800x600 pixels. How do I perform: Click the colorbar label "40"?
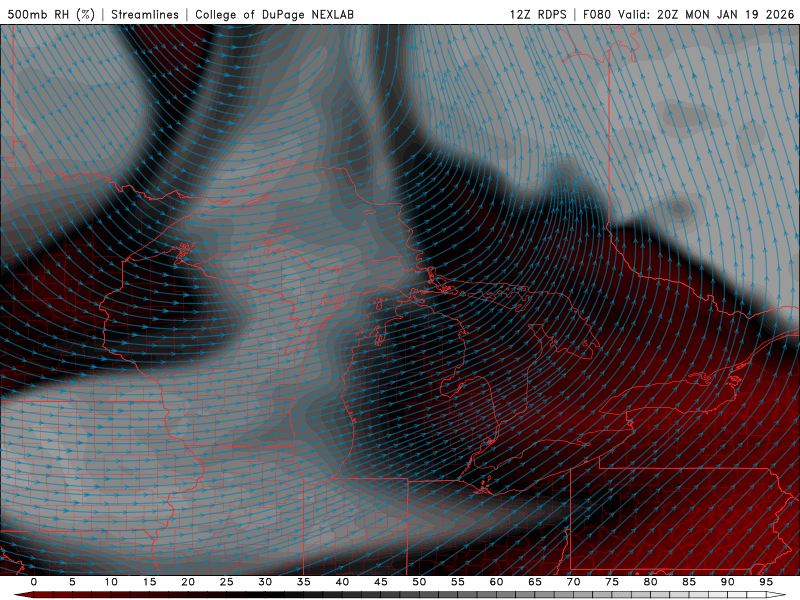click(x=342, y=582)
